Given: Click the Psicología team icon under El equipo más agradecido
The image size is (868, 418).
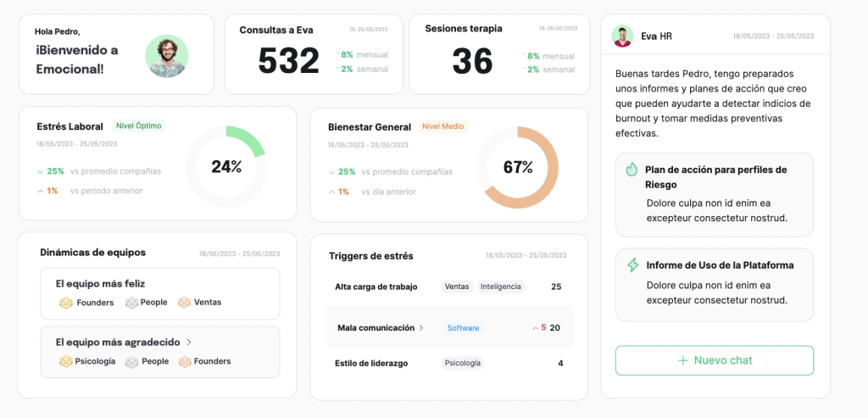Looking at the screenshot, I should 66,361.
